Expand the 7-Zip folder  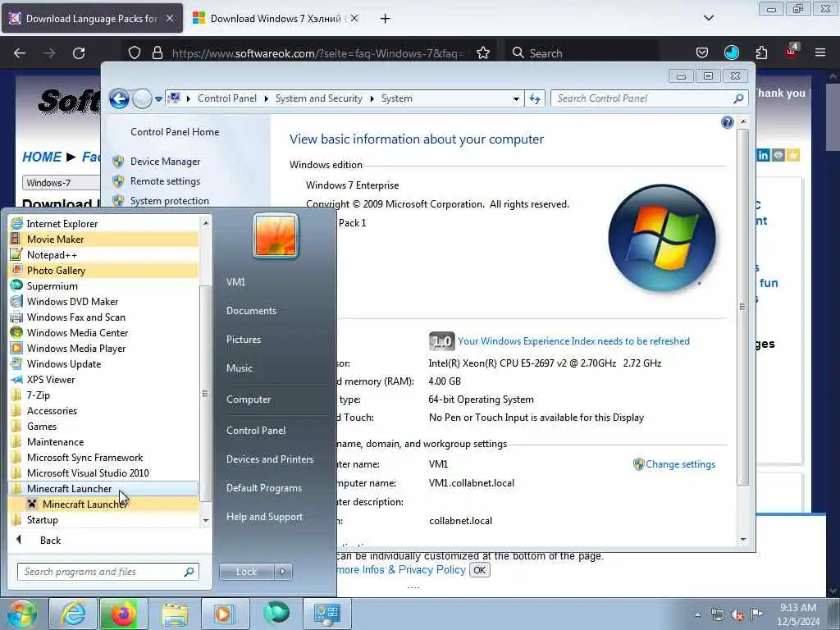pyautogui.click(x=104, y=395)
